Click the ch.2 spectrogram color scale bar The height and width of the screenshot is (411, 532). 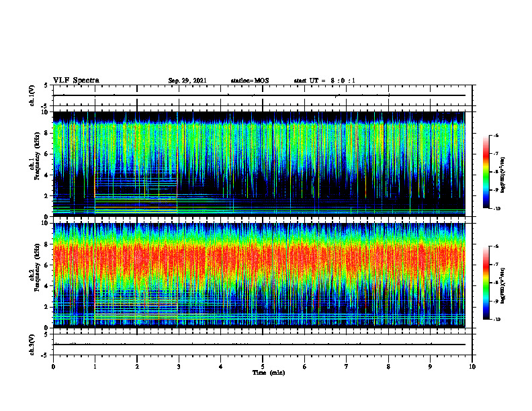point(486,283)
